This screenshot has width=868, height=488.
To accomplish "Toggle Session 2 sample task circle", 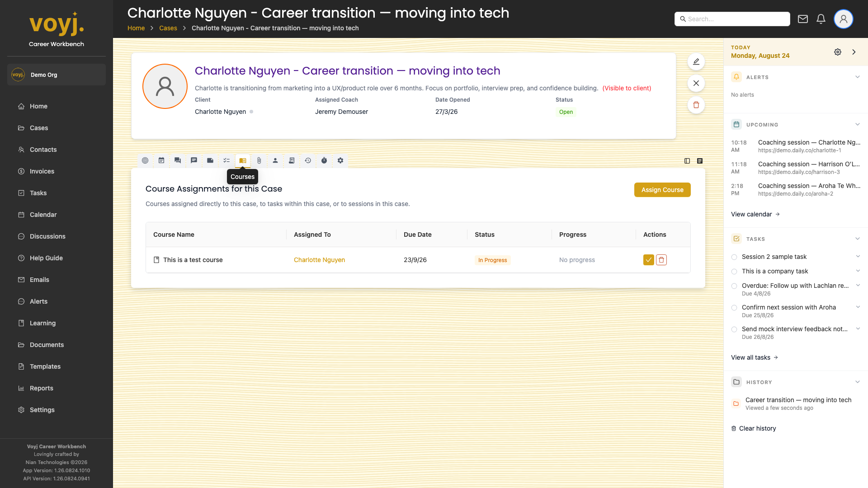I will click(734, 257).
